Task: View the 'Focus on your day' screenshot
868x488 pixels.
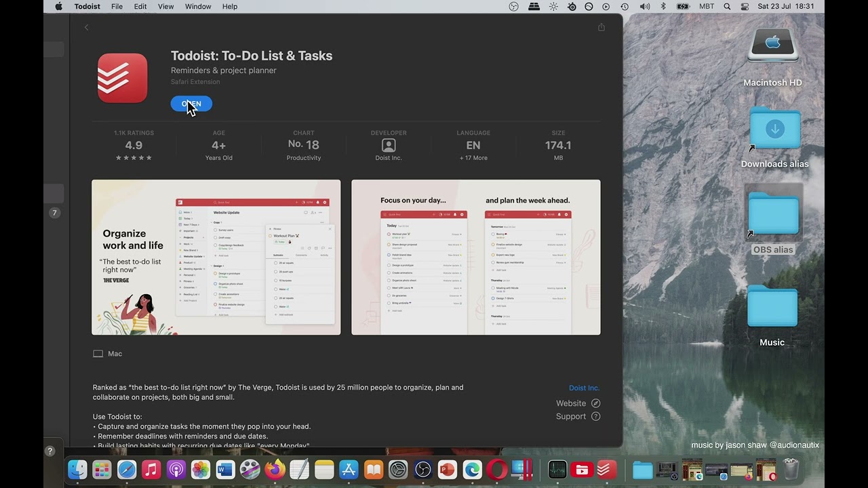Action: [x=475, y=257]
